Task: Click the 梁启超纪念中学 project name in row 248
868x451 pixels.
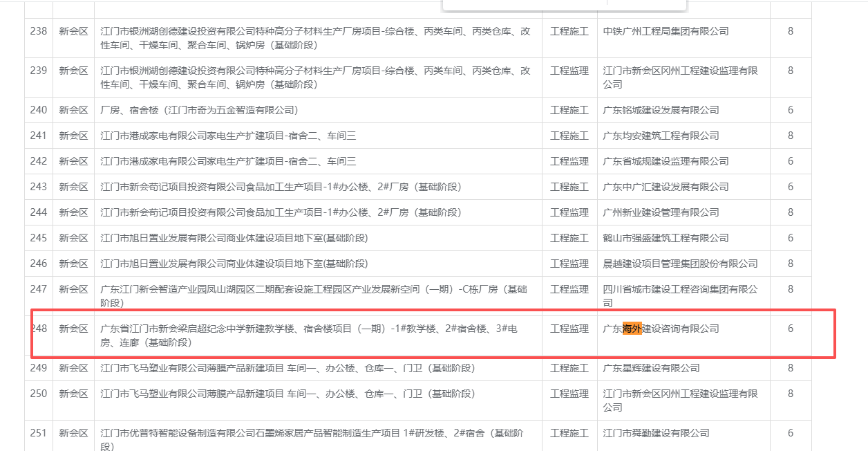Action: (x=308, y=335)
